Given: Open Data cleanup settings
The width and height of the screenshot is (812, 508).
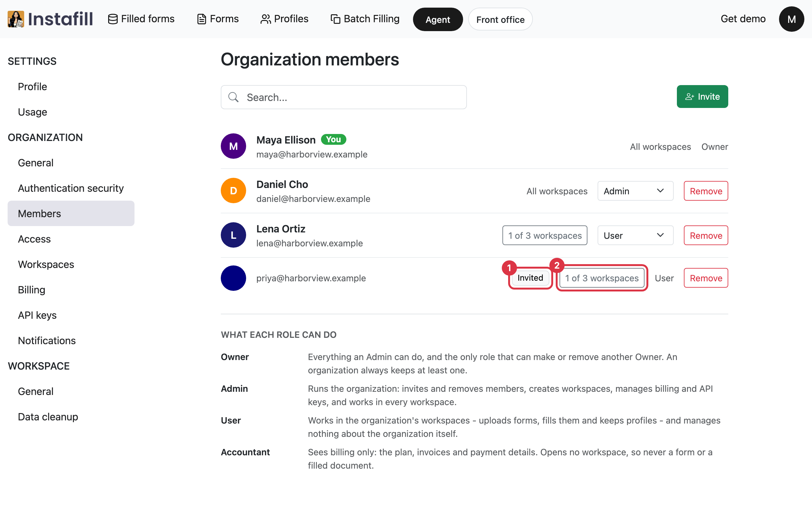Looking at the screenshot, I should coord(71,417).
